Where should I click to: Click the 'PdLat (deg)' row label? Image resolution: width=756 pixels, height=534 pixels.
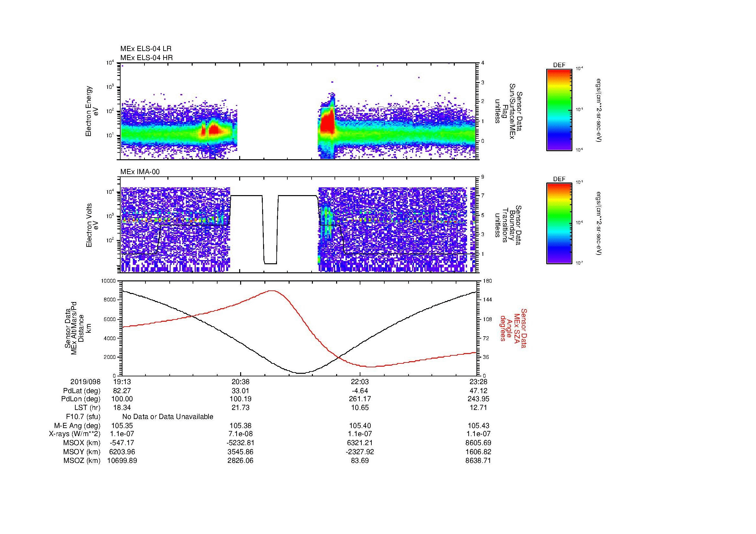[x=82, y=391]
